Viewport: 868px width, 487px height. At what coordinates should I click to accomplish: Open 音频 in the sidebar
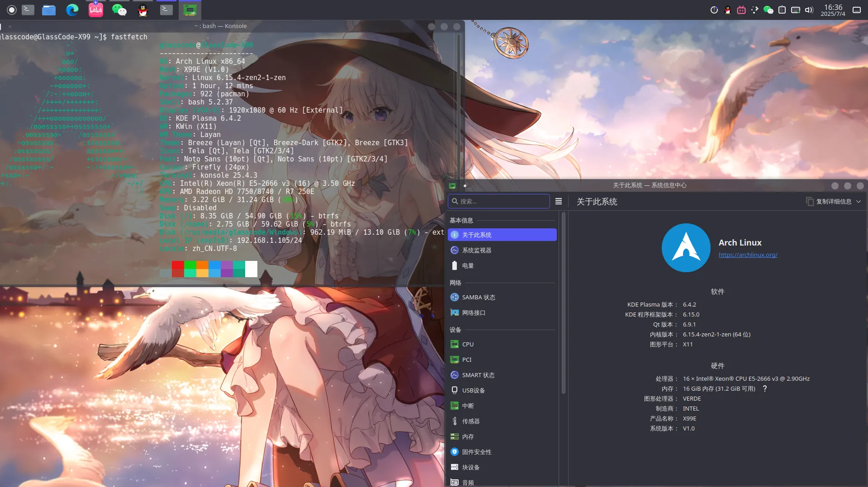pyautogui.click(x=502, y=482)
